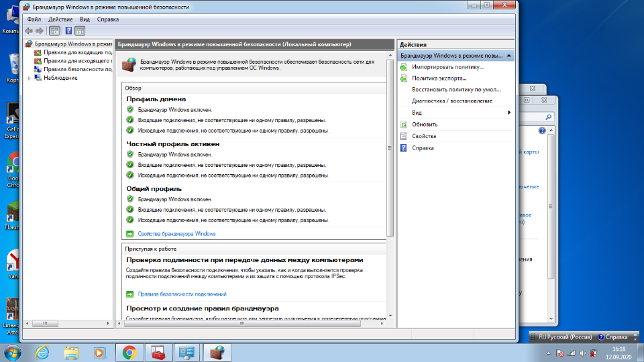The width and height of the screenshot is (644, 362).
Task: Select the Наблюдение tree icon
Action: [38, 78]
